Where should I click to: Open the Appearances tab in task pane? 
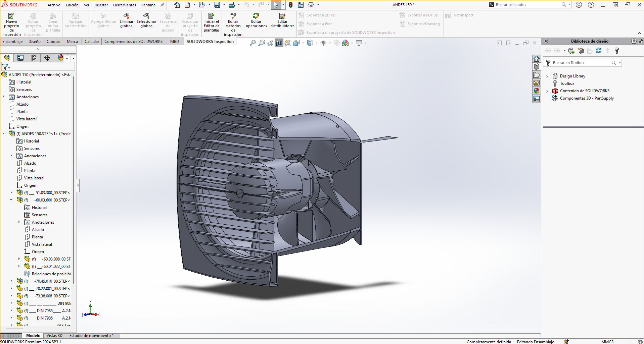point(537,91)
